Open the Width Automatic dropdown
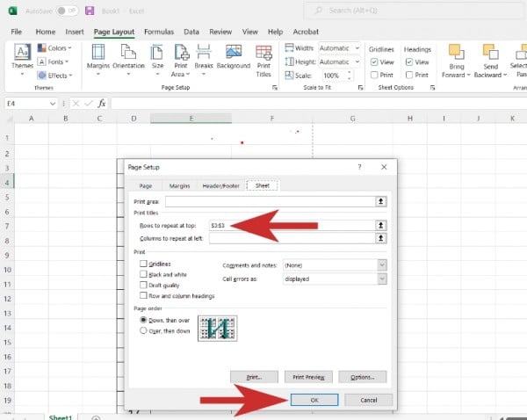Viewport: 527px width, 420px height. [357, 48]
